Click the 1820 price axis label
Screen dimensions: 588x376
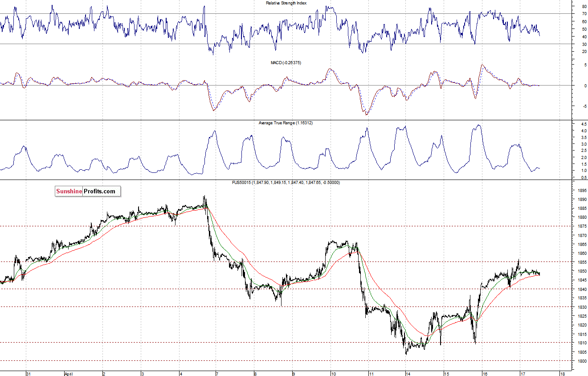(582, 325)
